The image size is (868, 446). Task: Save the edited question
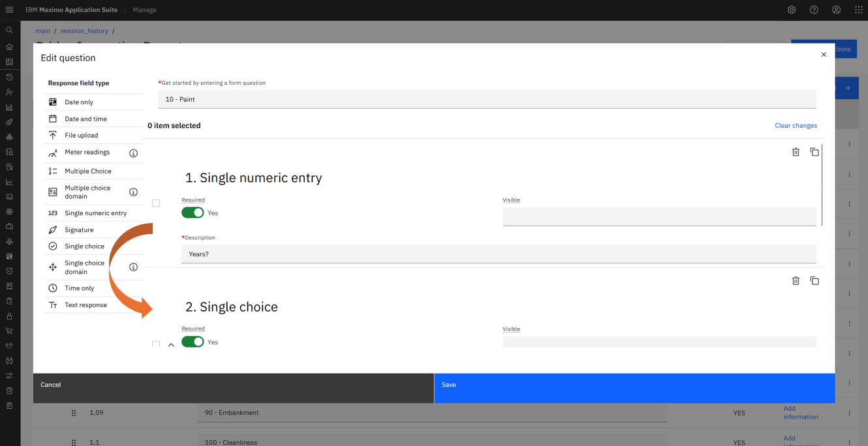pyautogui.click(x=634, y=385)
